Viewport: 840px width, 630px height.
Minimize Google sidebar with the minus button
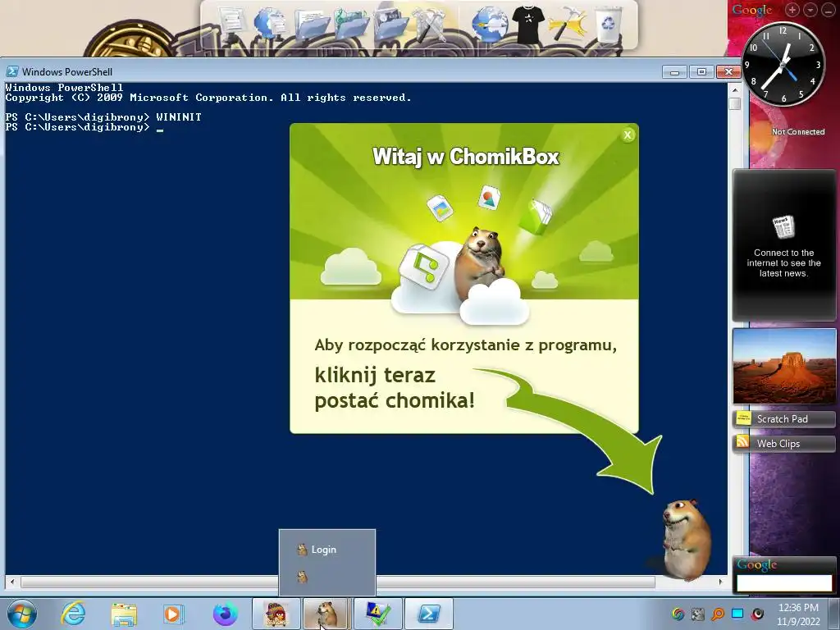pyautogui.click(x=828, y=10)
